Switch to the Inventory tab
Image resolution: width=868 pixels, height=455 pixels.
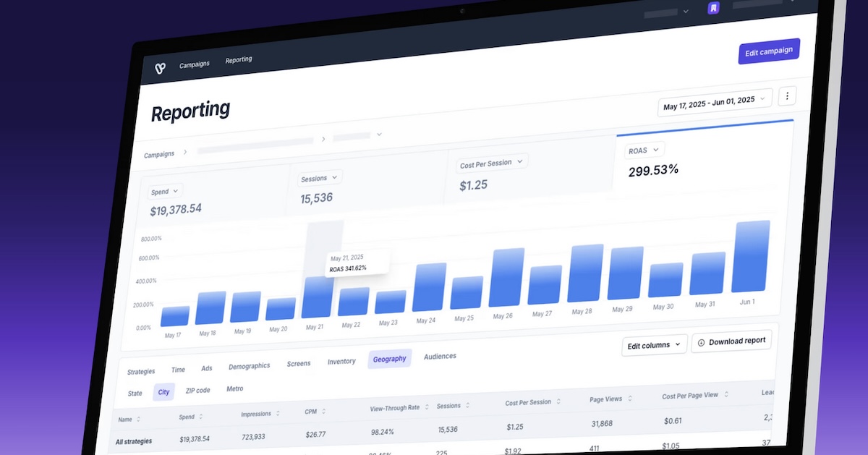341,361
